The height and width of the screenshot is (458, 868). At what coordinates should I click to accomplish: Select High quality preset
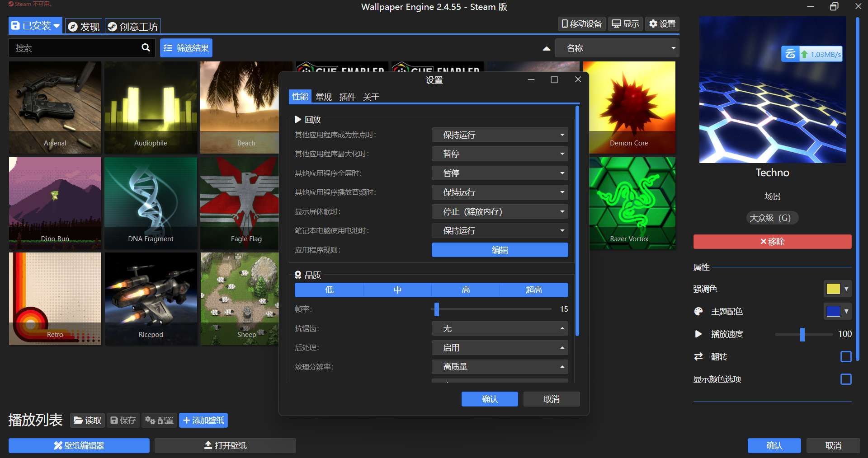[466, 290]
